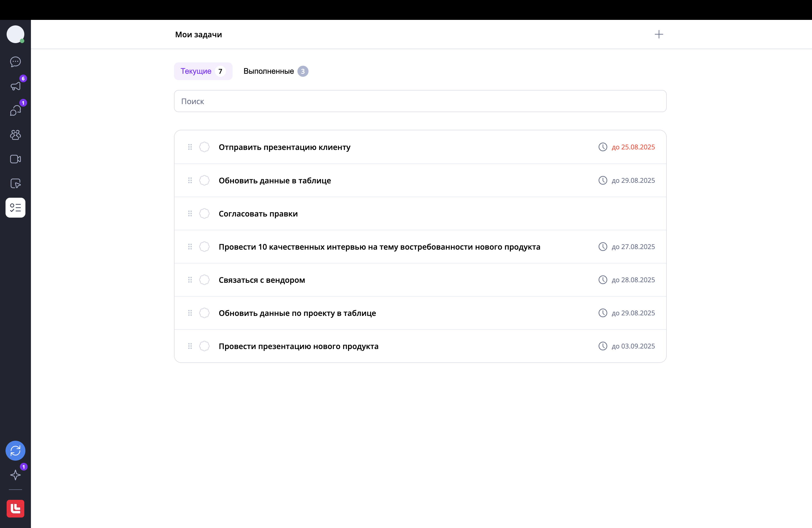The width and height of the screenshot is (812, 528).
Task: Grab drag handle of 'Обновить данные в таблице'
Action: 190,180
